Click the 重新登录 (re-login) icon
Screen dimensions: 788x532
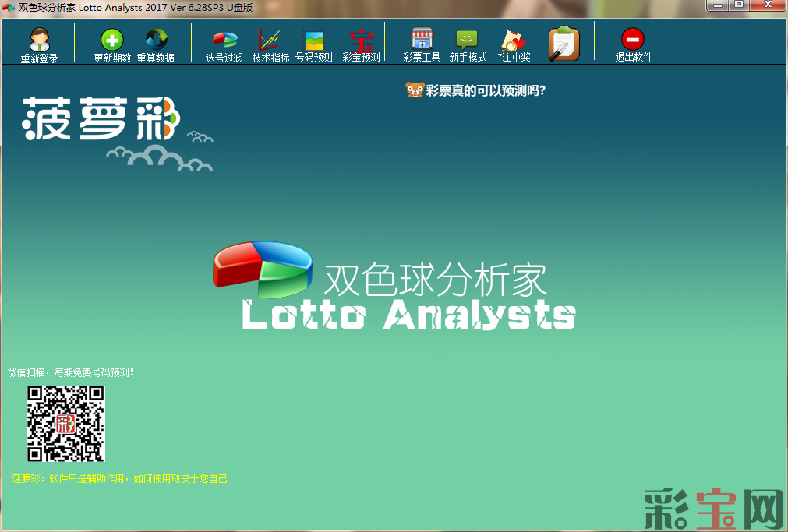(39, 41)
